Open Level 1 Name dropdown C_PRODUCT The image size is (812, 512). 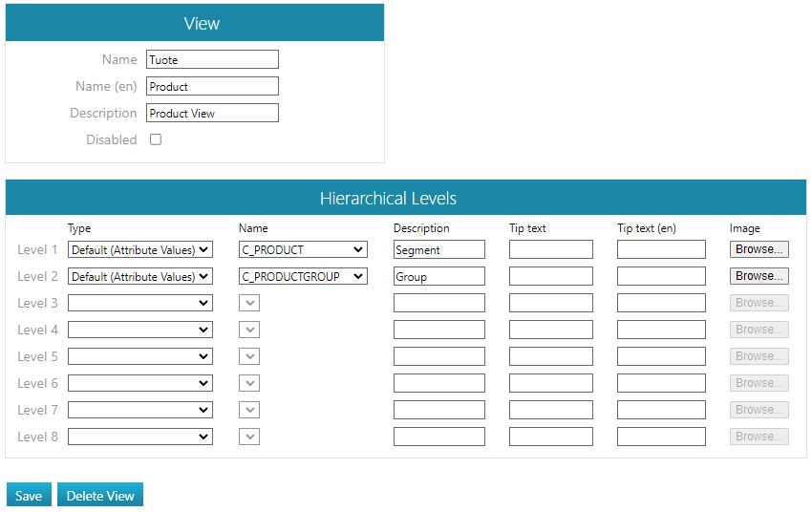point(303,249)
